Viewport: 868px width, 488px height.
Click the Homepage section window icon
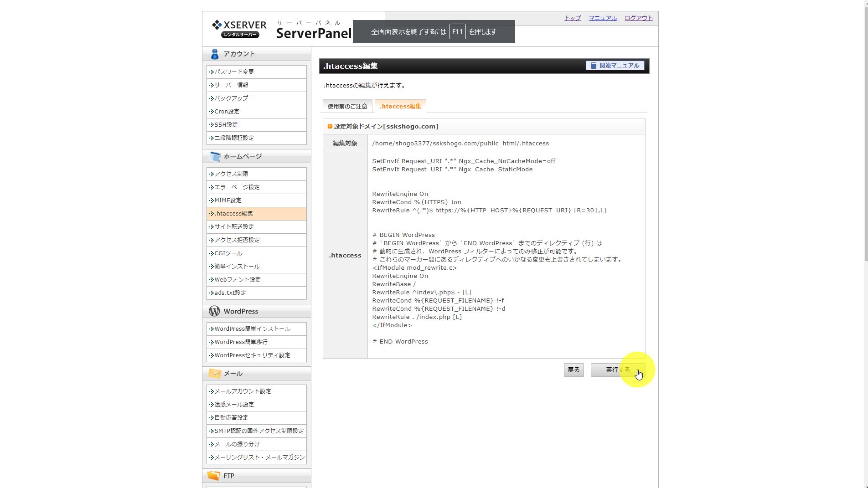pos(214,157)
